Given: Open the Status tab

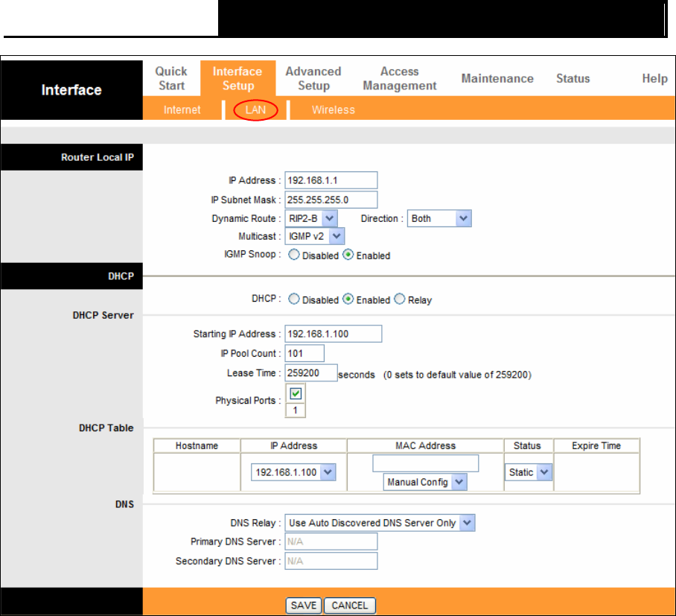Looking at the screenshot, I should pyautogui.click(x=573, y=78).
